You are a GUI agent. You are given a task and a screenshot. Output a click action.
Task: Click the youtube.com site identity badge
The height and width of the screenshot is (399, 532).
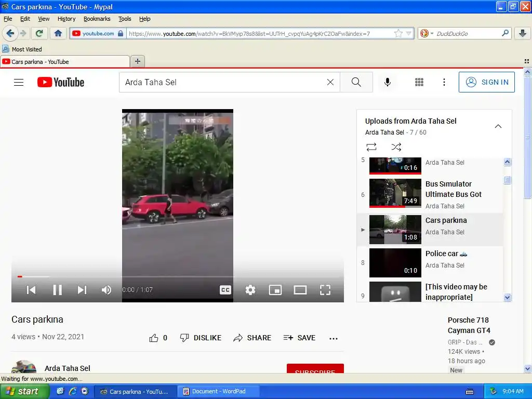click(x=98, y=33)
